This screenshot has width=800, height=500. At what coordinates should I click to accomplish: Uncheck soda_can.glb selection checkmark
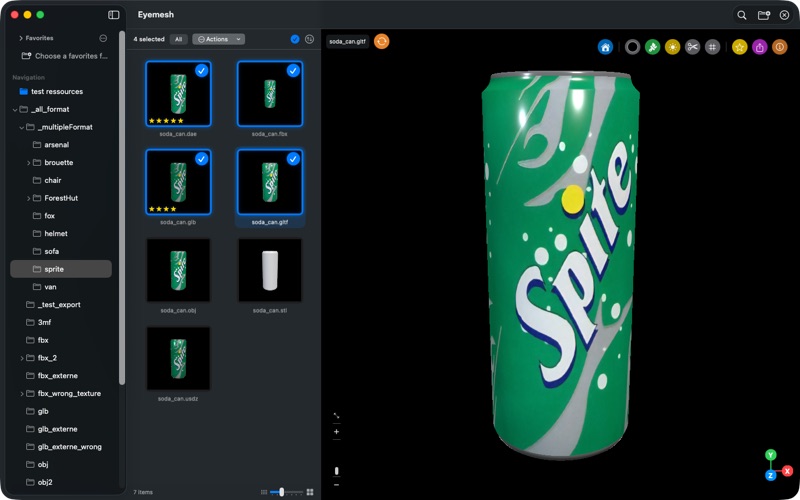click(202, 159)
